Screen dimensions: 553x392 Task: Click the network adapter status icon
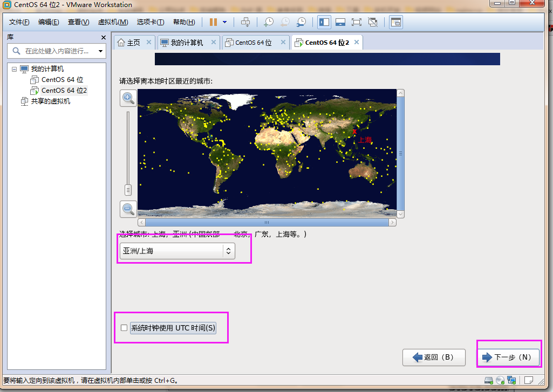point(511,380)
